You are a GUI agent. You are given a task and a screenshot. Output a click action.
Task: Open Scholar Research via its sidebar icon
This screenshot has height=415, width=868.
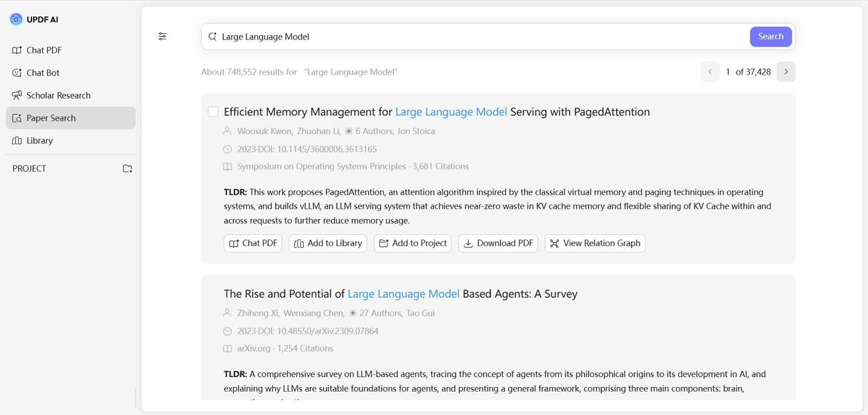point(17,95)
